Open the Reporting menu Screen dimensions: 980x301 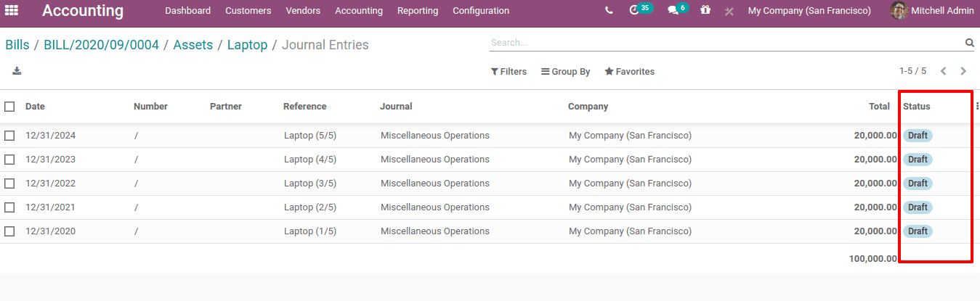[418, 11]
